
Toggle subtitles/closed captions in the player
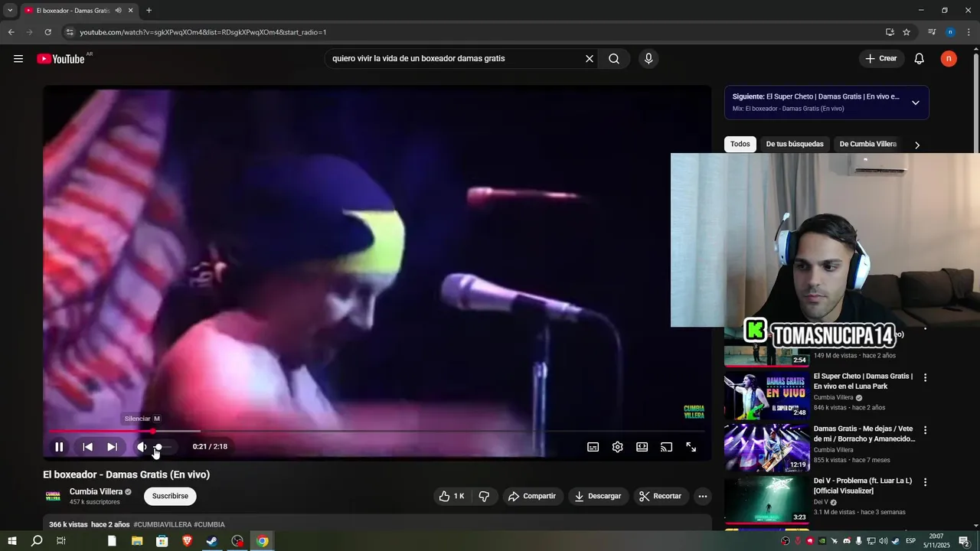[x=593, y=447]
